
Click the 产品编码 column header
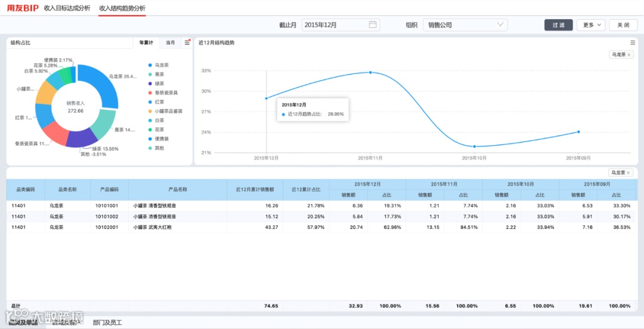coord(109,190)
